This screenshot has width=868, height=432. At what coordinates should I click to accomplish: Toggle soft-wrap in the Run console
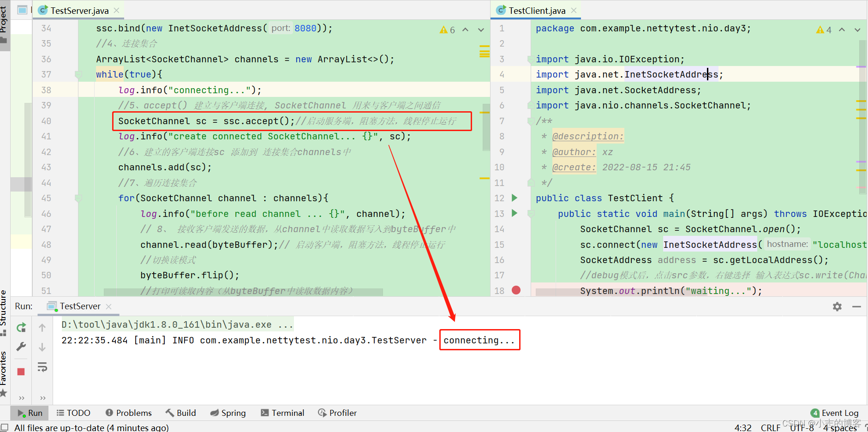click(x=42, y=367)
